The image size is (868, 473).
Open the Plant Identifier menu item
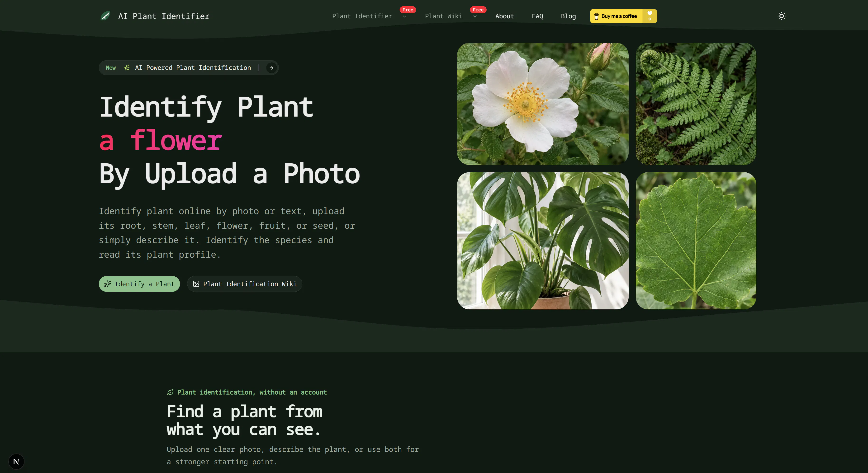click(362, 16)
